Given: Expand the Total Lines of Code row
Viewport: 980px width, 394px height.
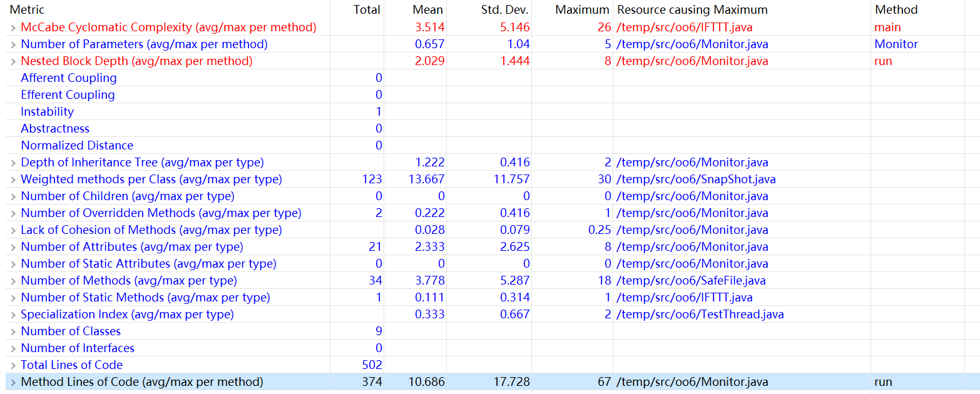Looking at the screenshot, I should (13, 365).
